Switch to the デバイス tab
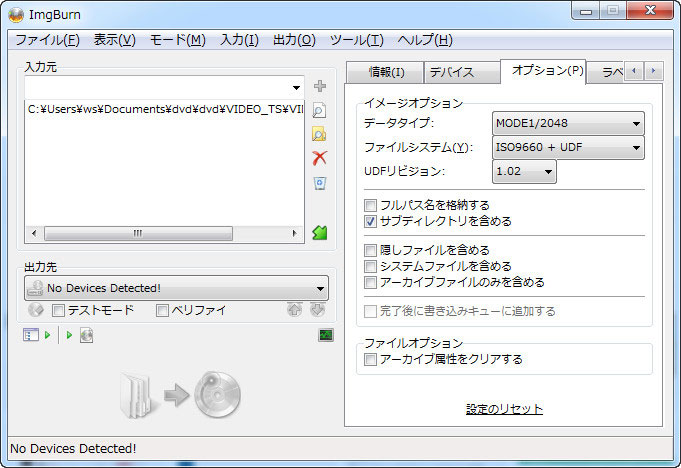 pos(462,72)
